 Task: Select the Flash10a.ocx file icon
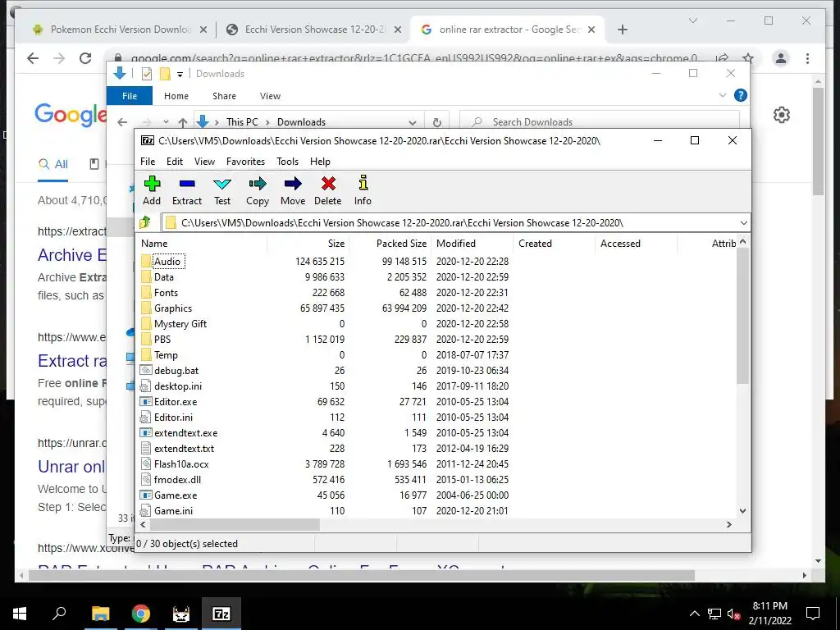pyautogui.click(x=146, y=464)
